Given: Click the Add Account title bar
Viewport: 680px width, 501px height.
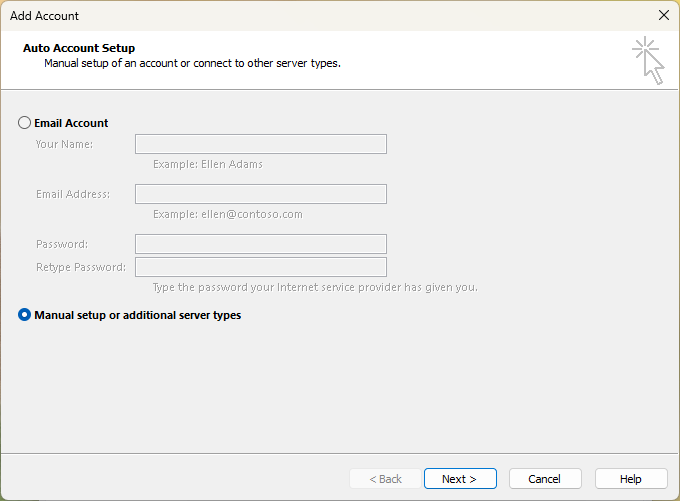Looking at the screenshot, I should tap(300, 15).
